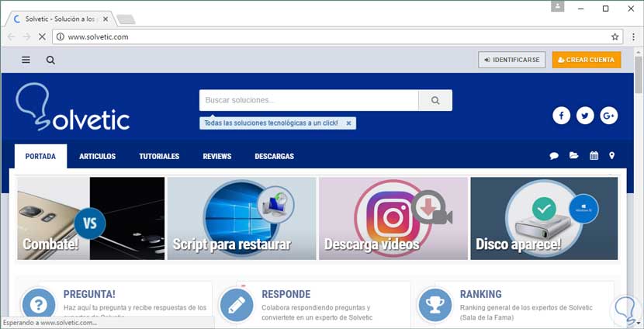Click the map location pin icon
Viewport: 644px width, 329px height.
coord(612,155)
